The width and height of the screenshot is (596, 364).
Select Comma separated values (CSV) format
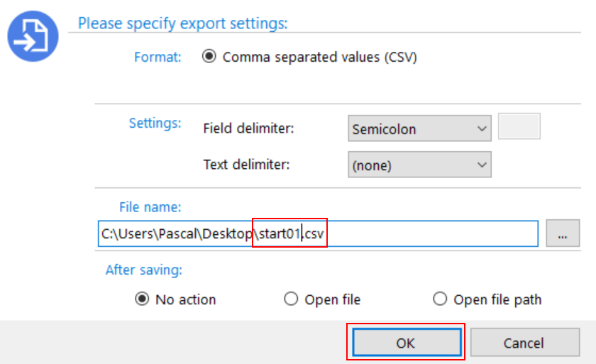(x=209, y=57)
